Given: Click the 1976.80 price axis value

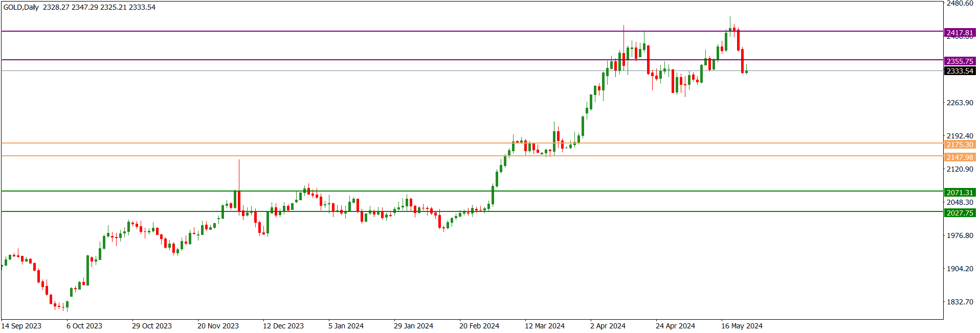Looking at the screenshot, I should click(x=960, y=235).
